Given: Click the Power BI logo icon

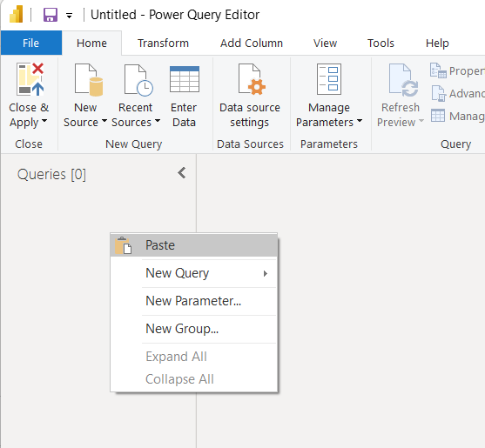Looking at the screenshot, I should pos(16,14).
